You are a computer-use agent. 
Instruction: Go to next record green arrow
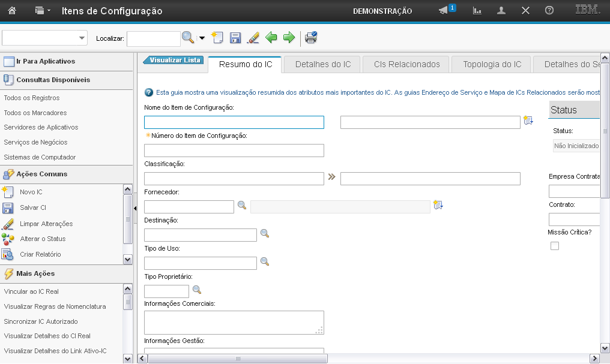click(289, 38)
